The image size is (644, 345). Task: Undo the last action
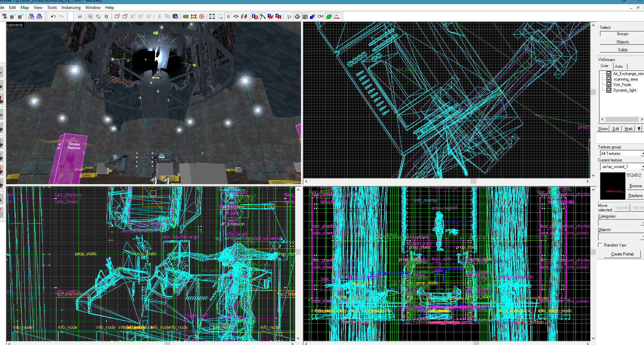tap(53, 16)
